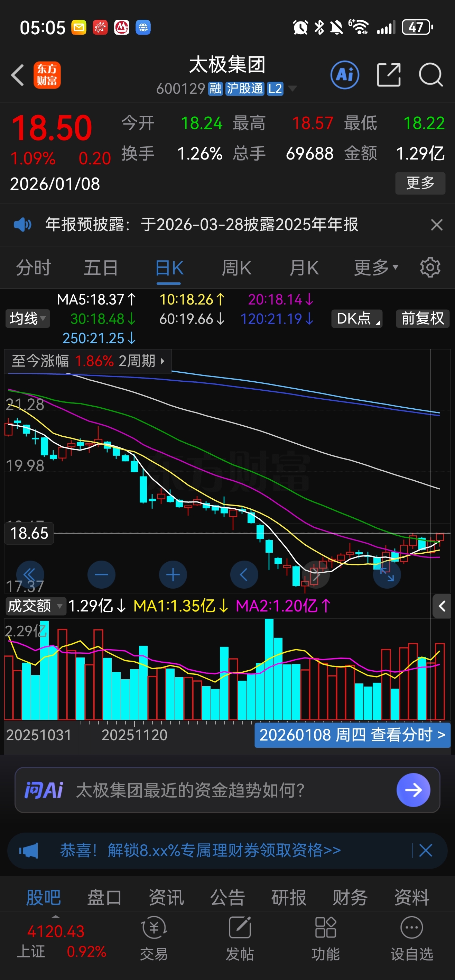The width and height of the screenshot is (455, 980).
Task: Share the stock page via export icon
Action: point(389,75)
